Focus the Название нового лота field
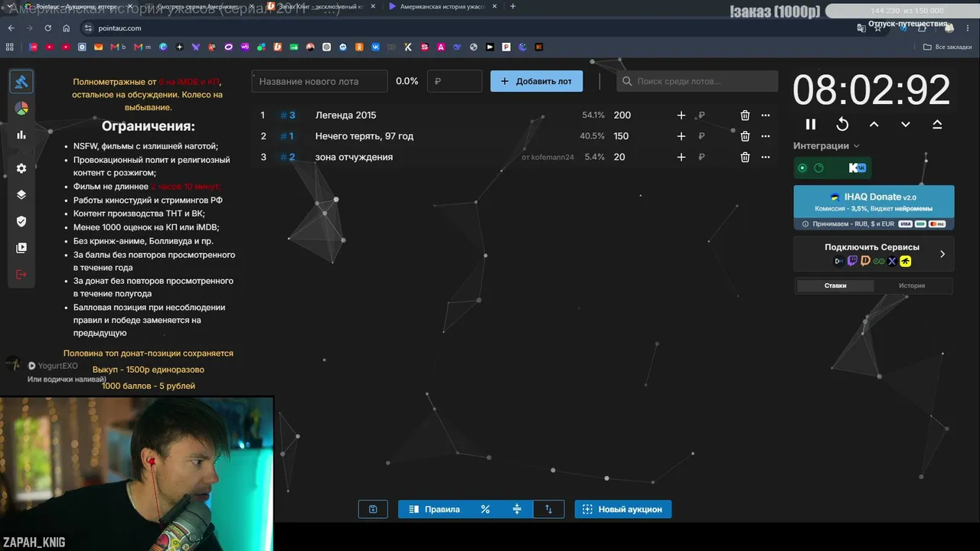980x551 pixels. 320,81
